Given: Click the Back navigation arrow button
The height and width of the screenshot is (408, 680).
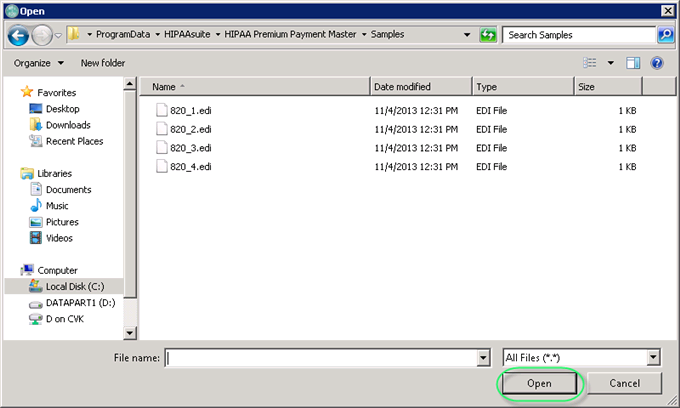Looking at the screenshot, I should point(18,35).
